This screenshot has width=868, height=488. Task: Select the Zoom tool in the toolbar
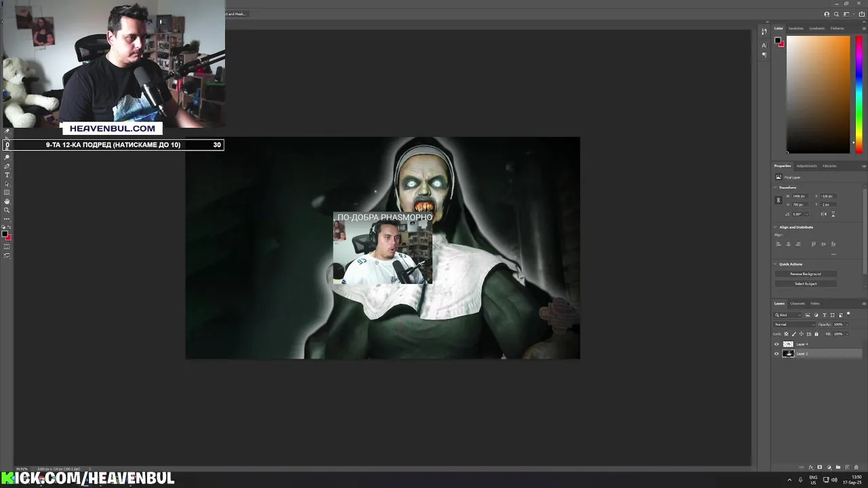click(x=7, y=210)
